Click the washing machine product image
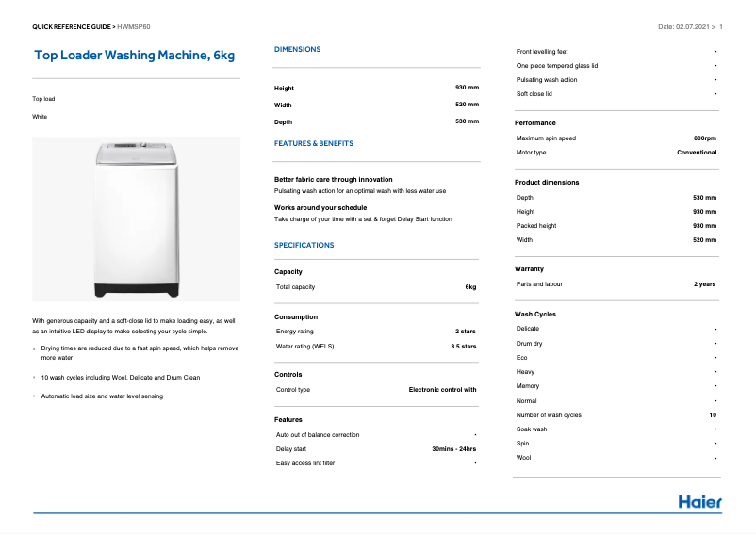 136,218
